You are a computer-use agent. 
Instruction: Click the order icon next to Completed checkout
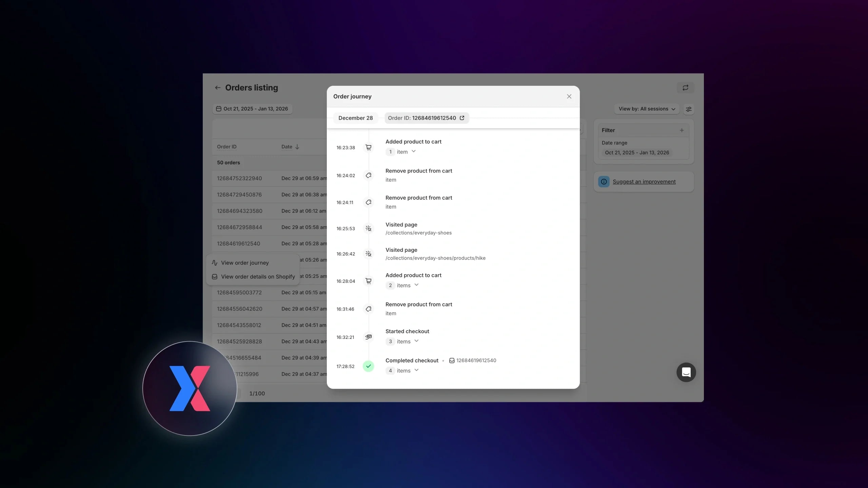click(452, 361)
